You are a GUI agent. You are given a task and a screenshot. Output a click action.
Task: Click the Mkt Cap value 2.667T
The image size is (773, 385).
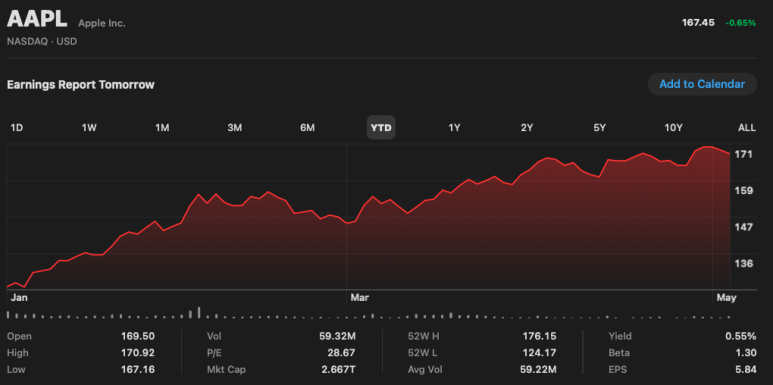[338, 369]
